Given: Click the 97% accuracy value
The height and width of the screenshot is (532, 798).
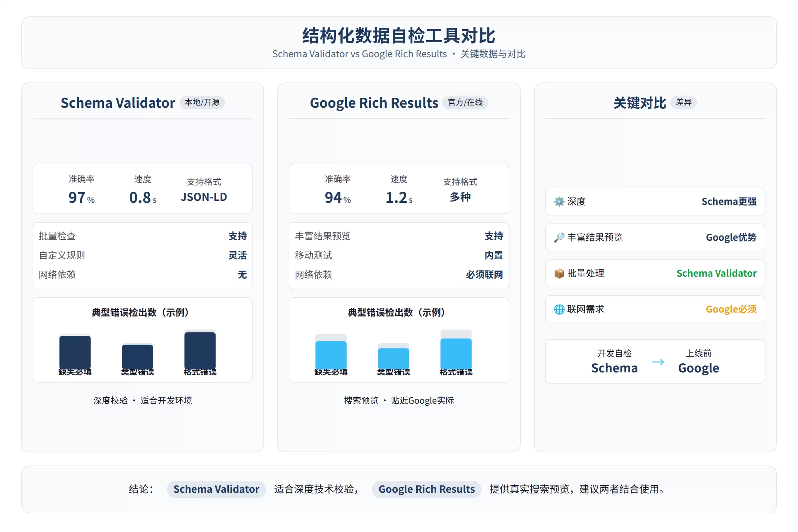Looking at the screenshot, I should tap(81, 198).
